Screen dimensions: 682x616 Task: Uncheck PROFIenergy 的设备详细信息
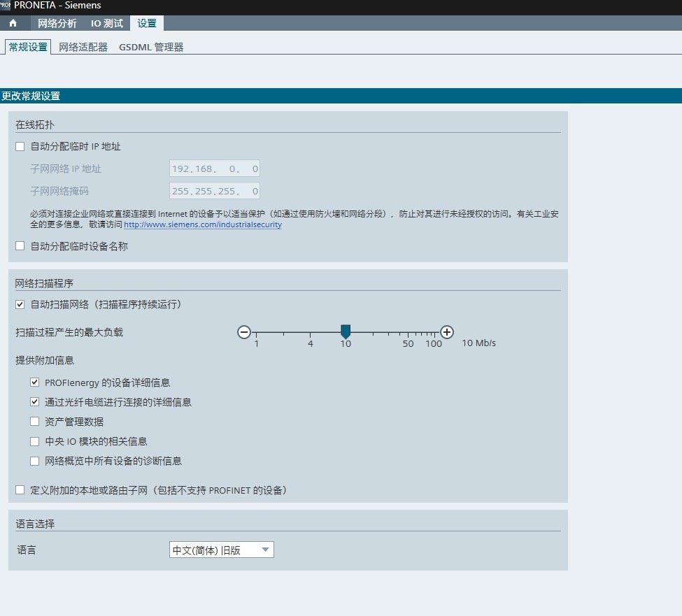point(35,382)
